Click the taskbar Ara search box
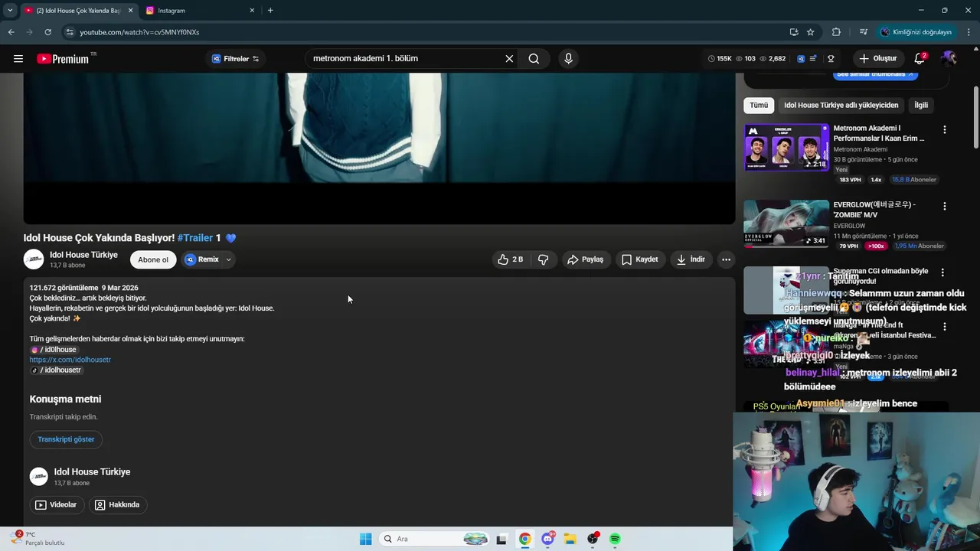The width and height of the screenshot is (980, 551). point(434,540)
